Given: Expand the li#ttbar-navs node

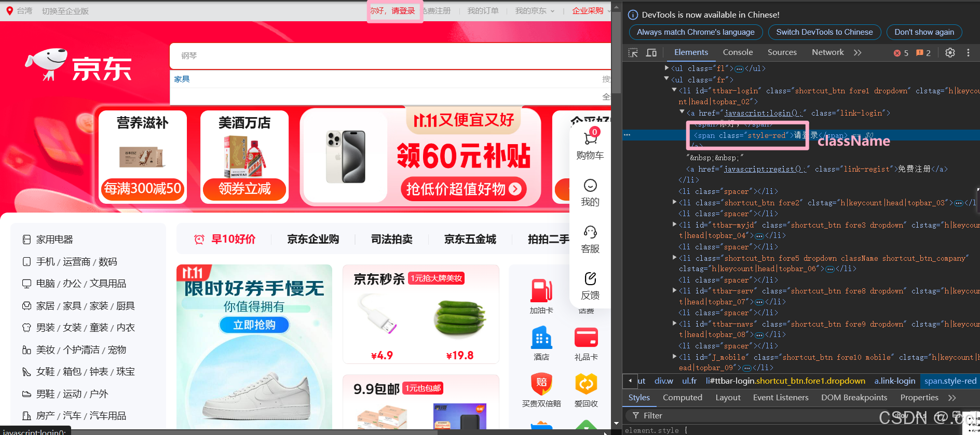Looking at the screenshot, I should tap(674, 324).
